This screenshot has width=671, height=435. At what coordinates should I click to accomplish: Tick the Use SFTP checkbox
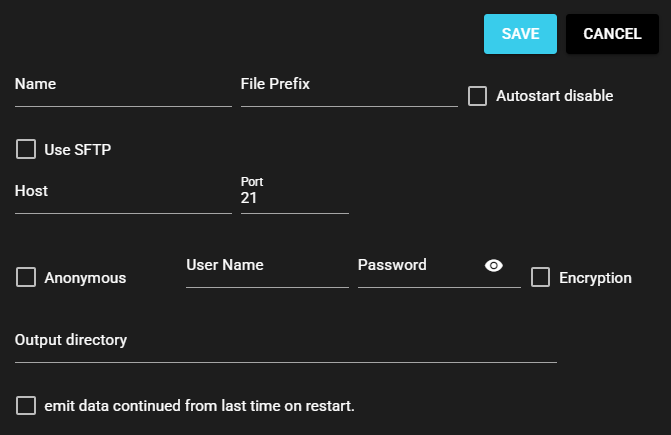tap(26, 150)
